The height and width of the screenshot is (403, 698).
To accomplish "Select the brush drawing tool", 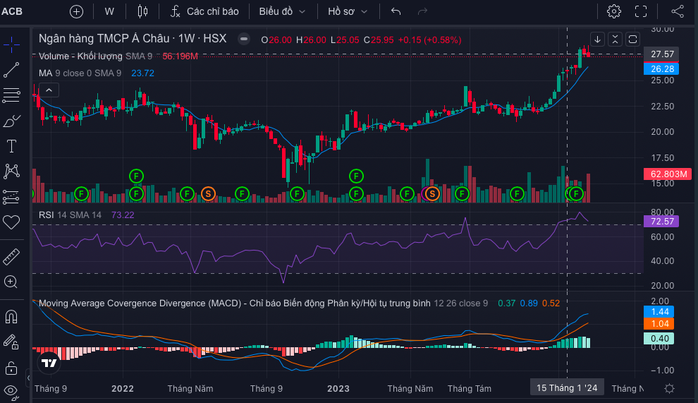I will (11, 121).
